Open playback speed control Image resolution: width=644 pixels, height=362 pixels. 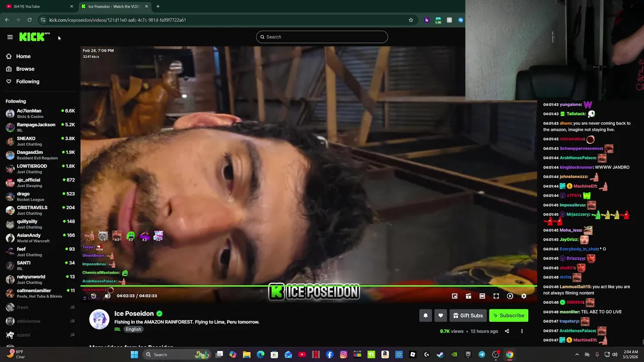click(510, 296)
